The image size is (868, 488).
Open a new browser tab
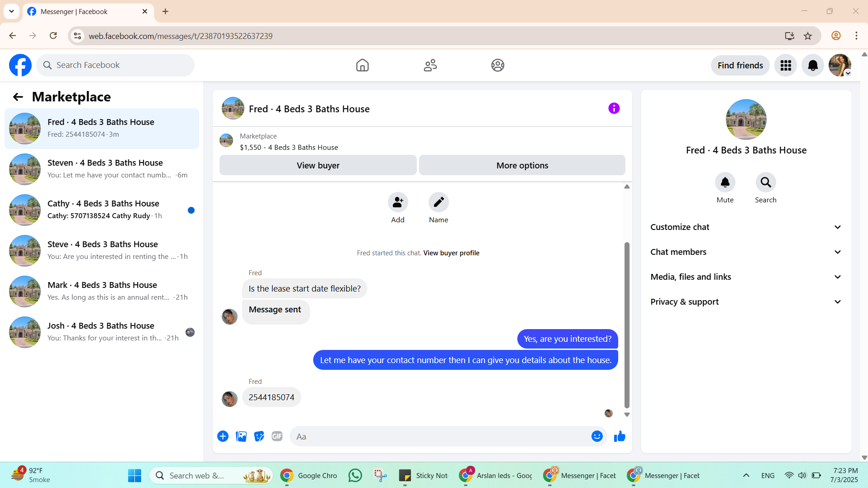[166, 11]
